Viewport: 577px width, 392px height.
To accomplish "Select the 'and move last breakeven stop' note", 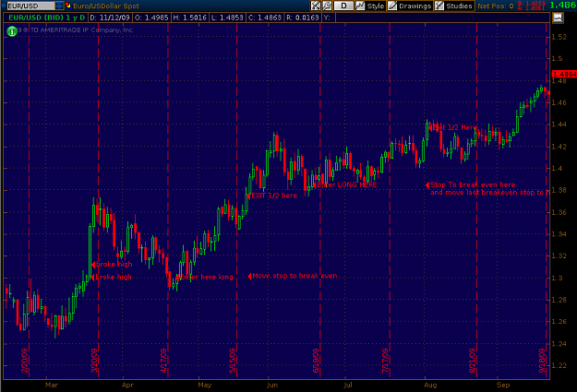I will point(490,193).
